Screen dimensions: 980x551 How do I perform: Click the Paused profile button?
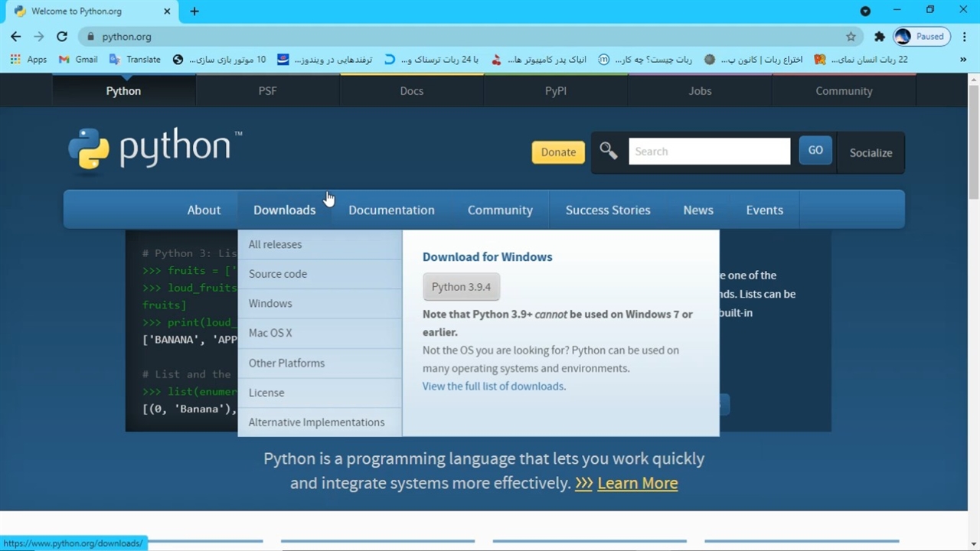click(921, 37)
